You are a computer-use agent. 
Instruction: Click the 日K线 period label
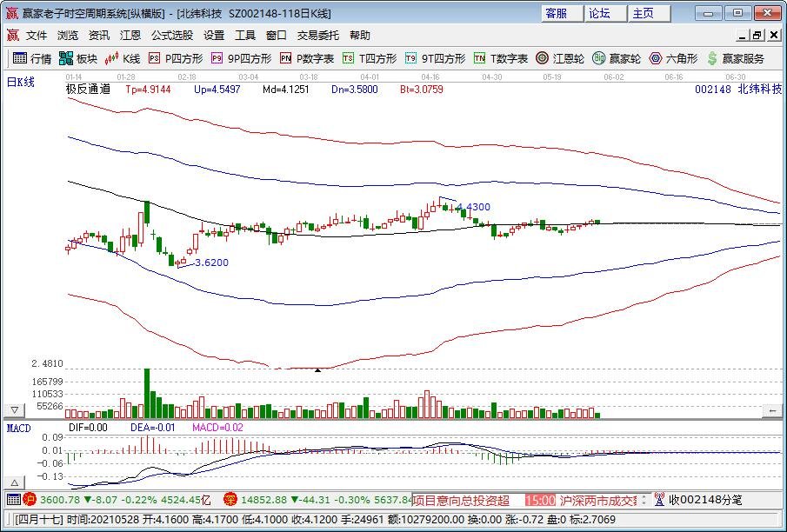click(20, 82)
